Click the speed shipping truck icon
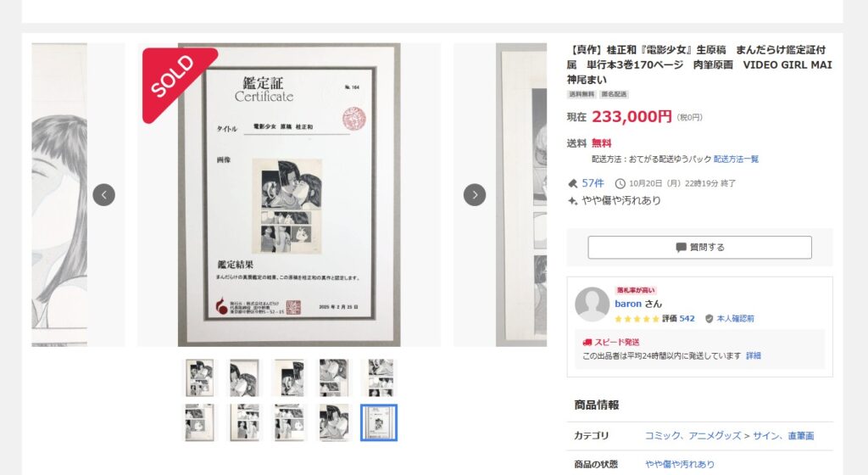 587,342
